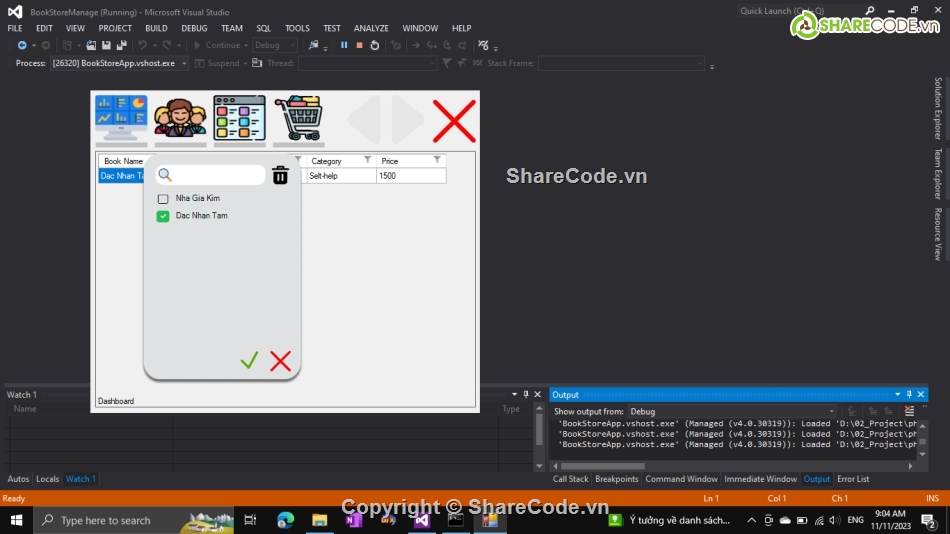
Task: Click the Price column filter funnel
Action: click(437, 160)
